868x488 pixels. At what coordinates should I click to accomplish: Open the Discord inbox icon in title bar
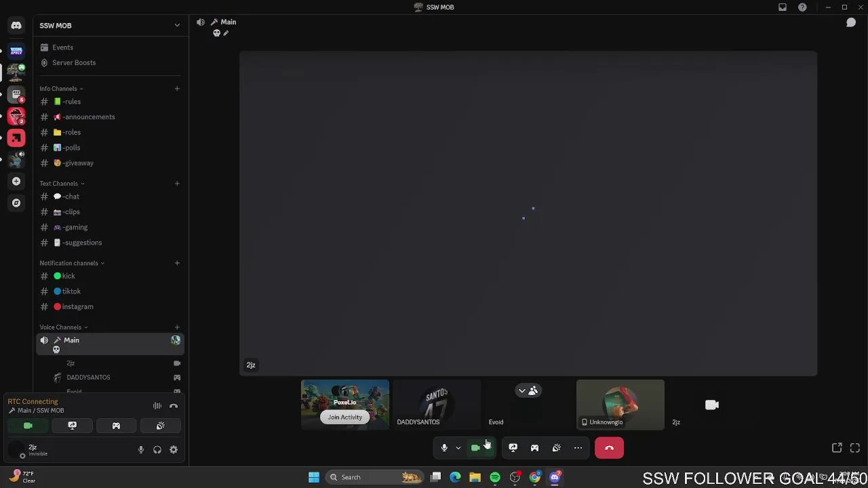tap(783, 7)
